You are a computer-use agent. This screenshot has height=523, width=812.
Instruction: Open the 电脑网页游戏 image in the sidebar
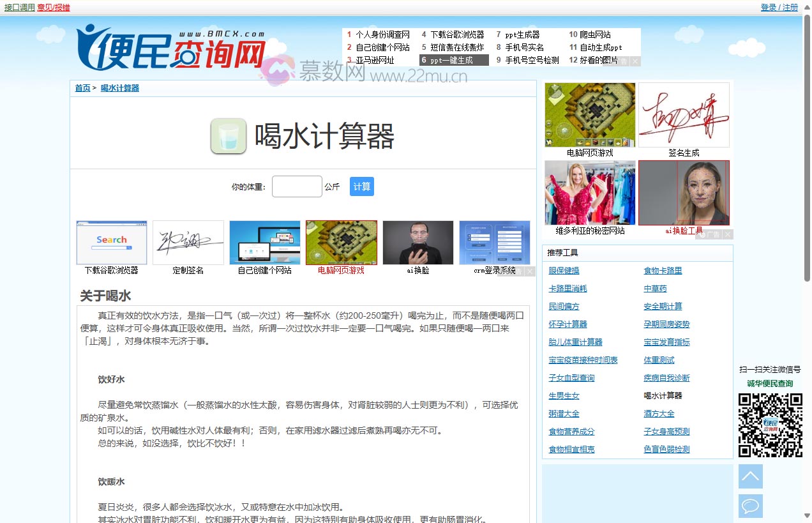pyautogui.click(x=589, y=114)
